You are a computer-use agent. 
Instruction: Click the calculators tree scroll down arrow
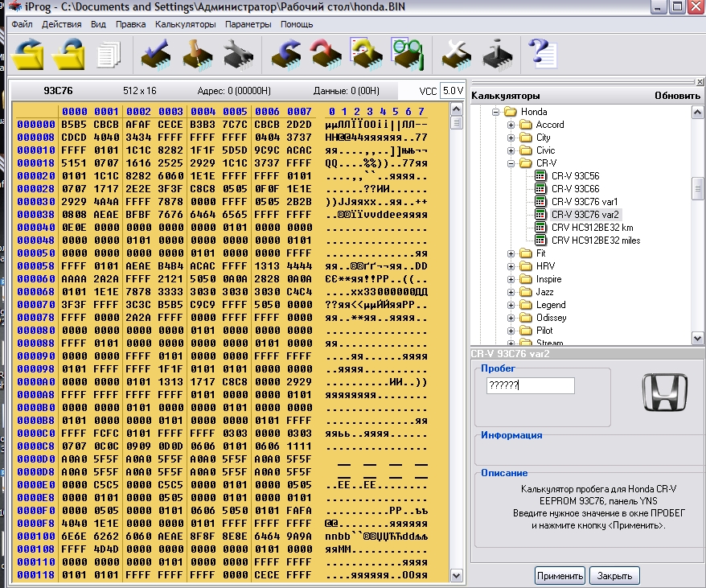[697, 338]
